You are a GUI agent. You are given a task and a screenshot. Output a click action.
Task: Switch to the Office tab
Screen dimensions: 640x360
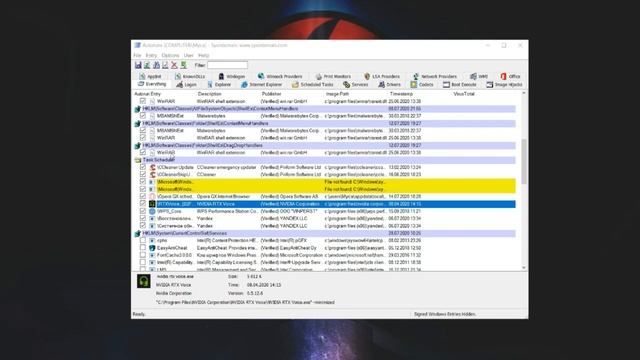(x=510, y=76)
